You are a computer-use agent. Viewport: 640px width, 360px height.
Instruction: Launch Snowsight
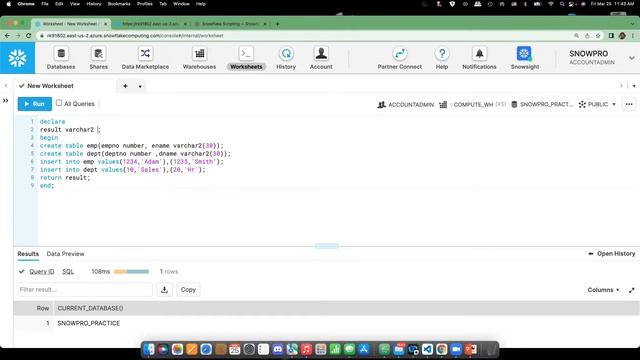(x=524, y=58)
